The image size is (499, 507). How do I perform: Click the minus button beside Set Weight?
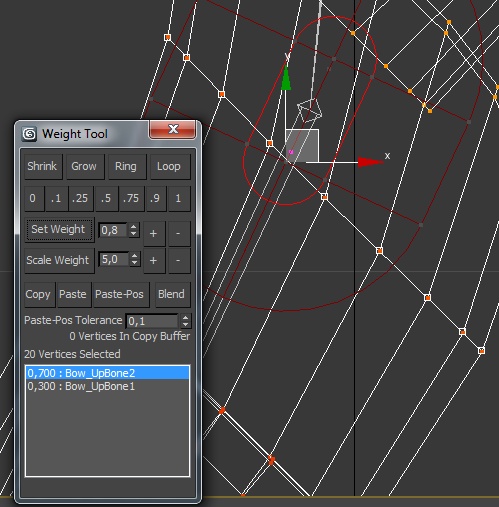178,233
